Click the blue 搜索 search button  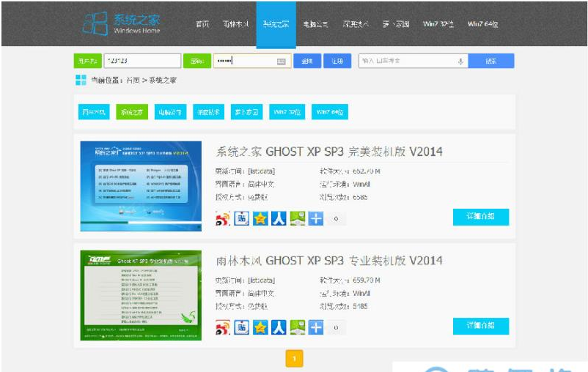point(491,62)
